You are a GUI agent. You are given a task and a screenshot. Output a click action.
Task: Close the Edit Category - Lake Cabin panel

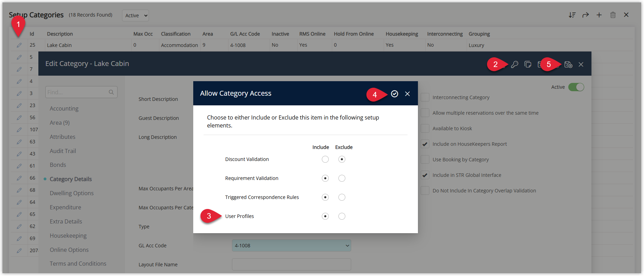click(x=581, y=64)
